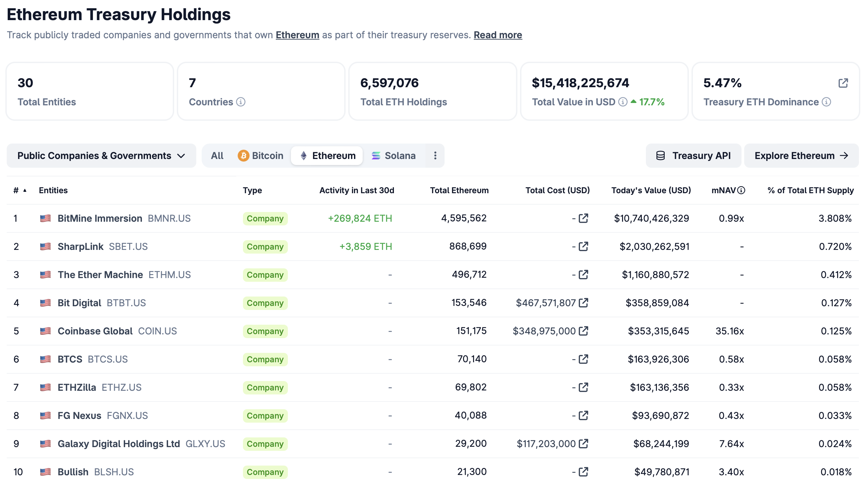Image resolution: width=868 pixels, height=481 pixels.
Task: Open the three-dot more coins menu
Action: click(x=435, y=156)
